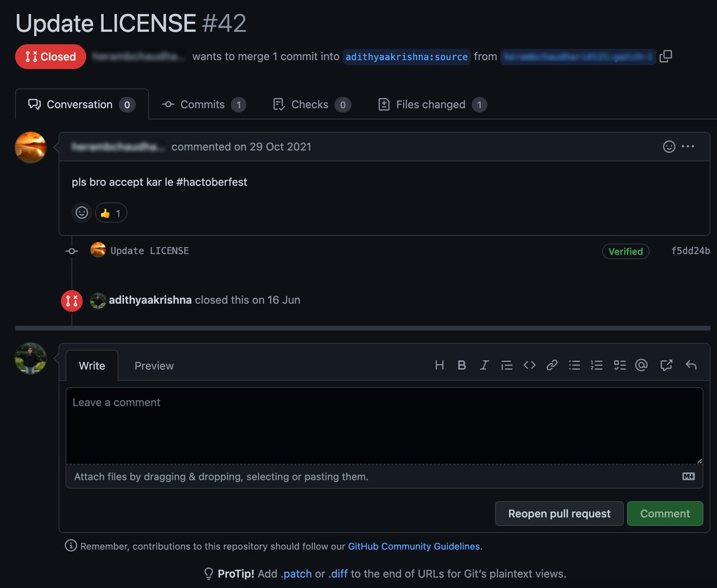
Task: Toggle italic text formatting
Action: [x=484, y=365]
